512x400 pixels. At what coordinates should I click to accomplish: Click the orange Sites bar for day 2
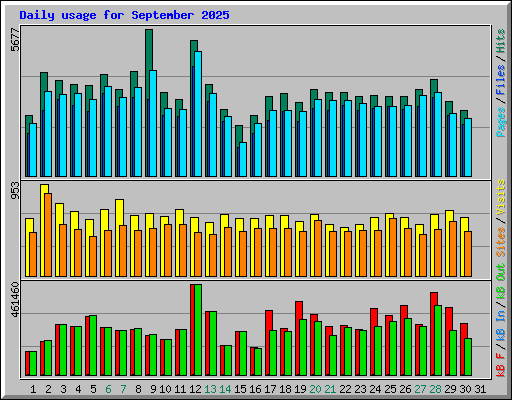[x=48, y=235]
